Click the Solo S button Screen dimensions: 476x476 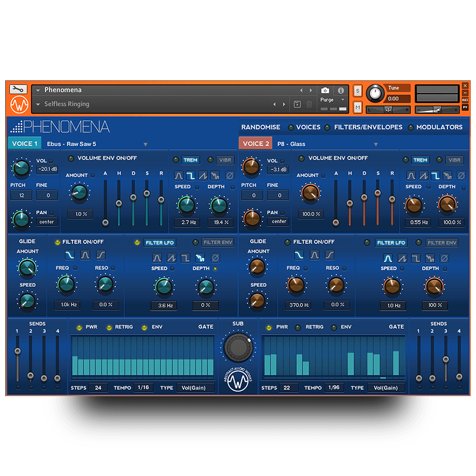click(x=358, y=91)
